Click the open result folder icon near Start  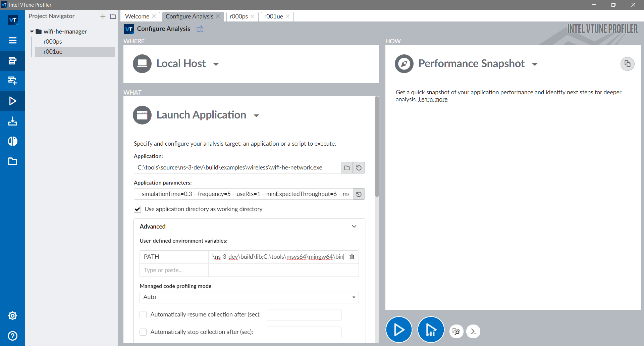pyautogui.click(x=456, y=331)
